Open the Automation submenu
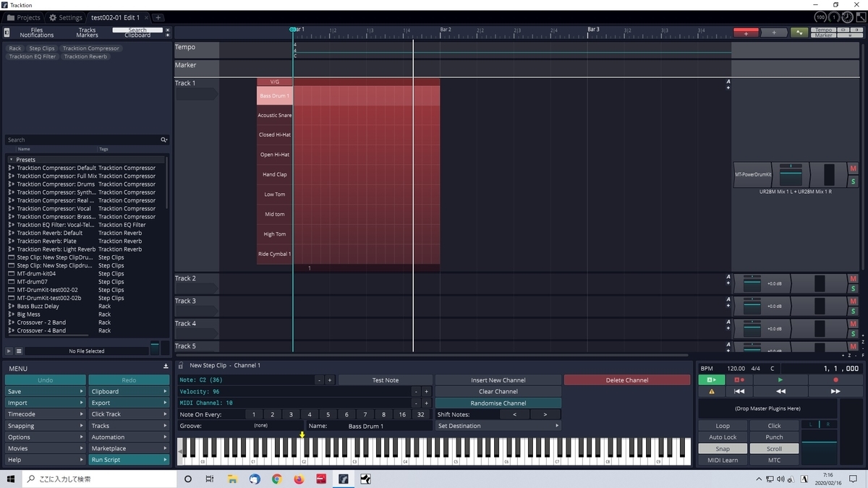This screenshot has width=868, height=488. tap(128, 437)
